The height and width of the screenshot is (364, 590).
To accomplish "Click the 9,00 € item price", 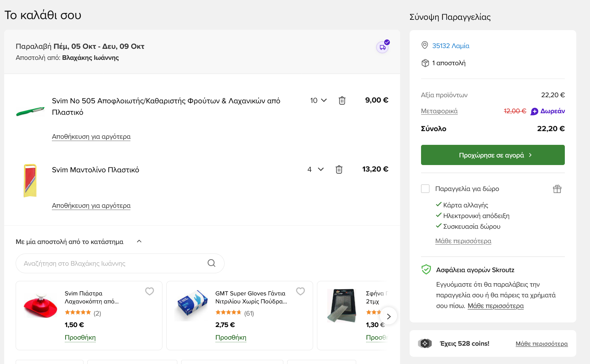I will [x=377, y=100].
